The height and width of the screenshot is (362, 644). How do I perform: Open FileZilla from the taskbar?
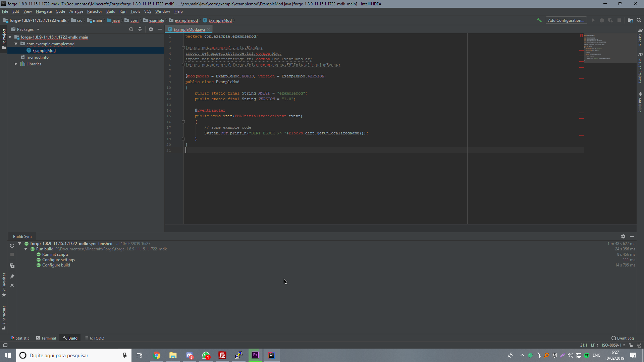click(222, 355)
